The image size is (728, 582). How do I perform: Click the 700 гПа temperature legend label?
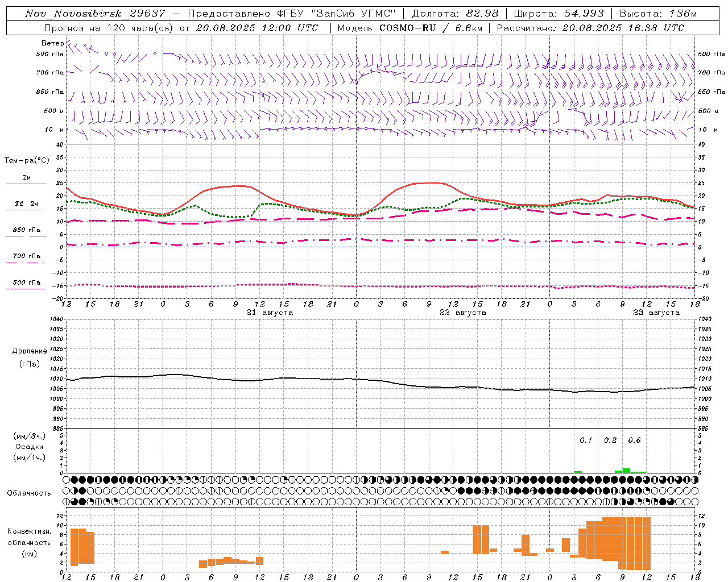tap(27, 256)
